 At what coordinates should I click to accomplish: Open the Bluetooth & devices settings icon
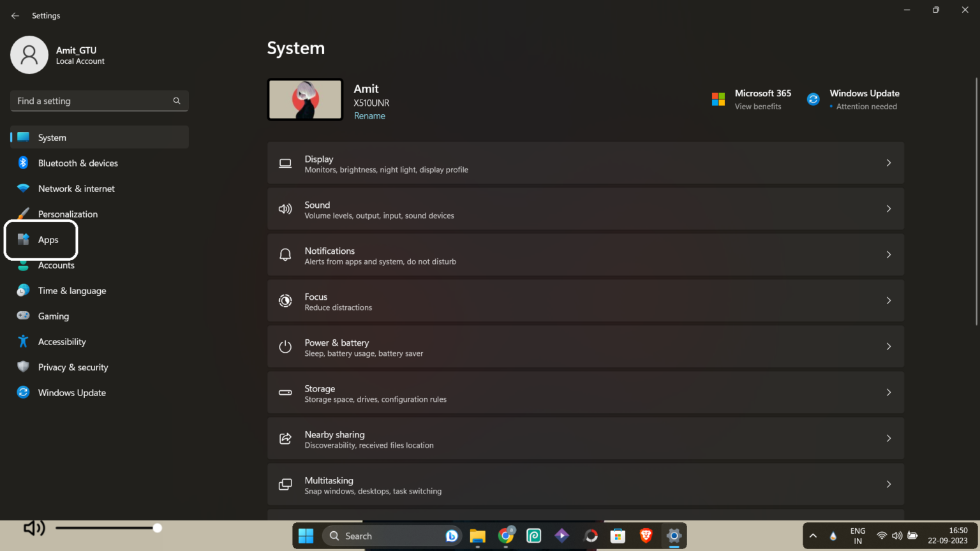point(23,163)
